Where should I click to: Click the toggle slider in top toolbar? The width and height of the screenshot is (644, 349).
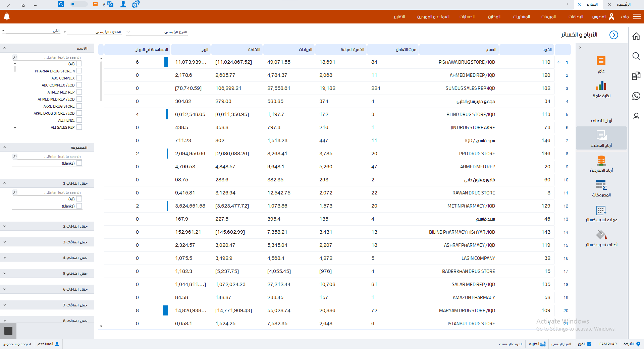(78, 4)
